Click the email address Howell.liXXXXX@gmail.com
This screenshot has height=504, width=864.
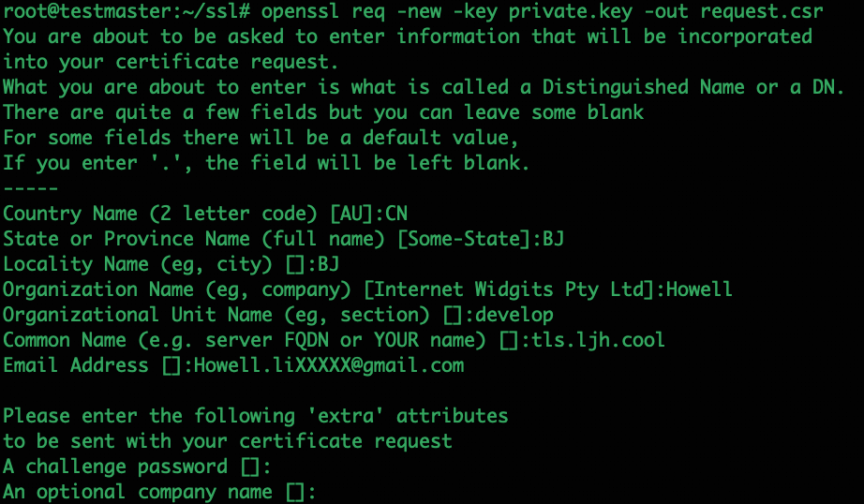pyautogui.click(x=329, y=365)
